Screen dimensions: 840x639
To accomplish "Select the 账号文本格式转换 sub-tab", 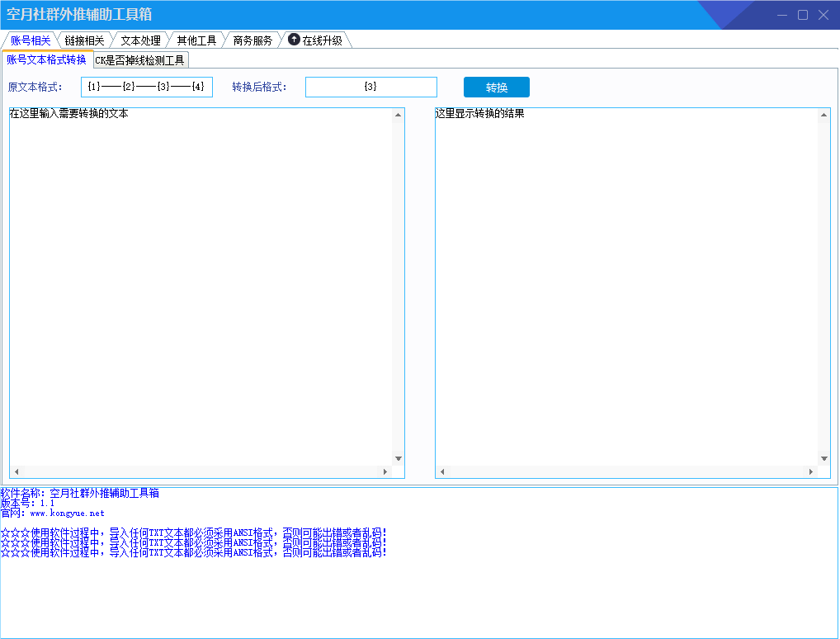I will tap(46, 59).
